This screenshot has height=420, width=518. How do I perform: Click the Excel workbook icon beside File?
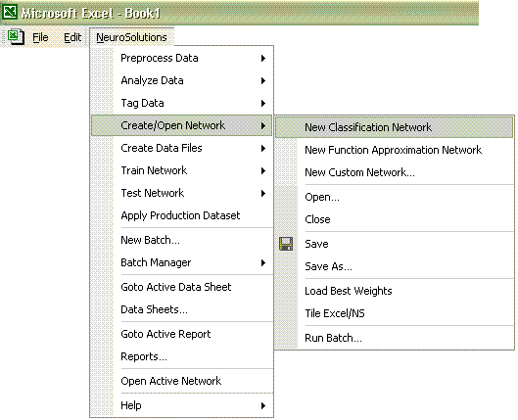[16, 36]
